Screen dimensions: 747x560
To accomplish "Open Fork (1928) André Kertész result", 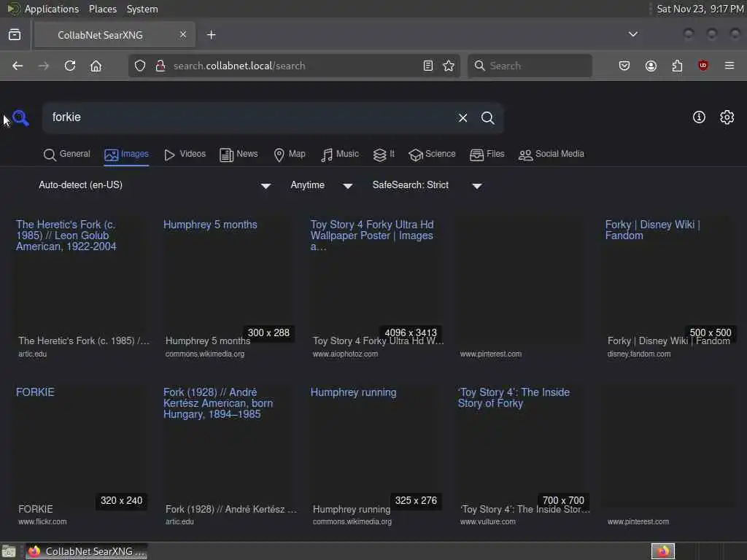I will click(x=218, y=402).
